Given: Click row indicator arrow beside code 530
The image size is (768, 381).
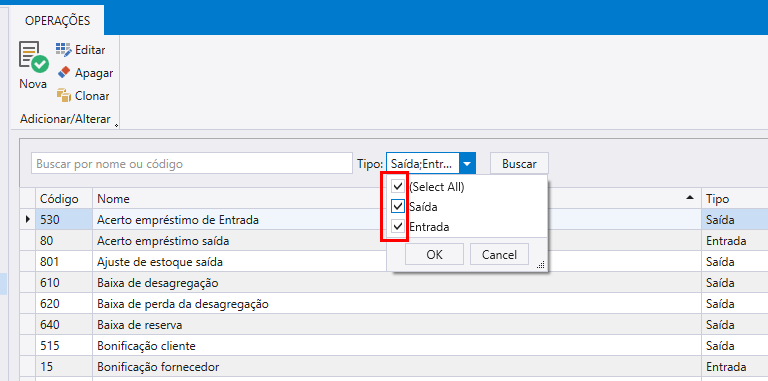Looking at the screenshot, I should (x=28, y=220).
